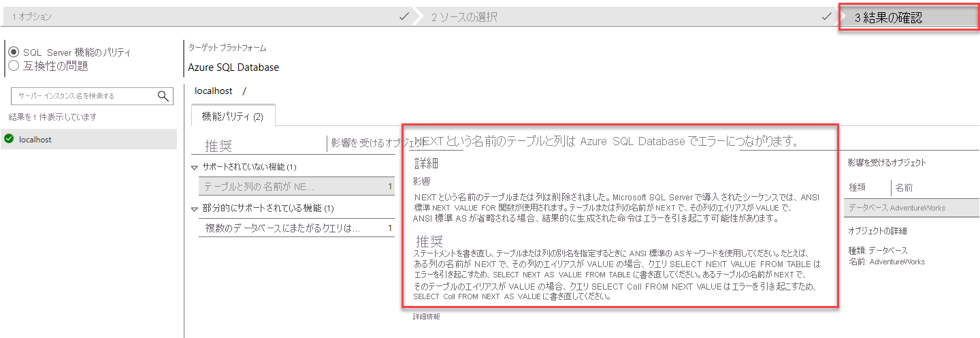Screen dimensions: 980x338
Task: Select データベース AdventureWorks row
Action: pyautogui.click(x=911, y=208)
